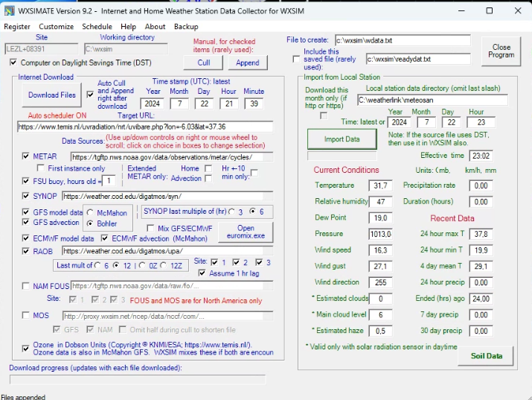Open the Soil Data dialog

tap(486, 356)
